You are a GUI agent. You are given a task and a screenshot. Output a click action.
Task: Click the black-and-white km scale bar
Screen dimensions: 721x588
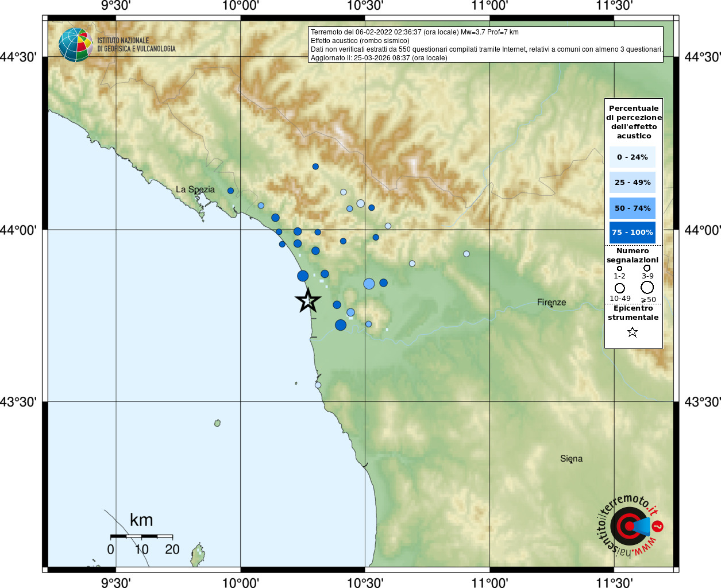[141, 536]
